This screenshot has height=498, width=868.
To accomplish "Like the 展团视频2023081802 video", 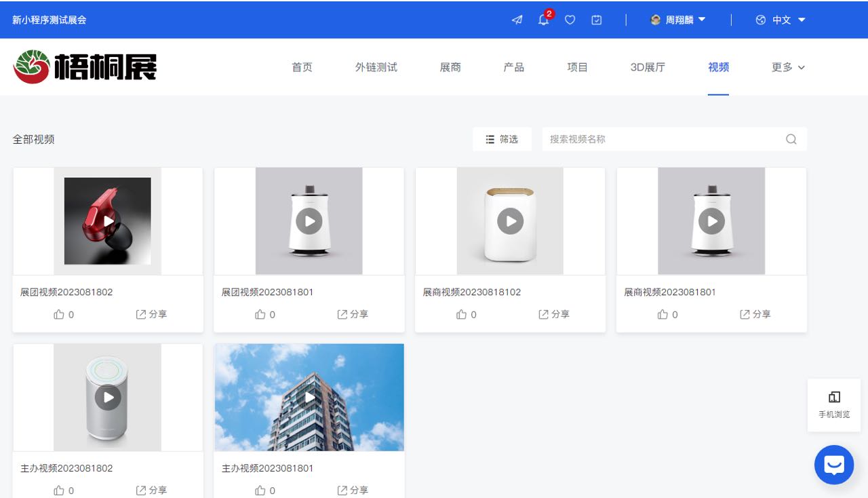I will coord(60,314).
